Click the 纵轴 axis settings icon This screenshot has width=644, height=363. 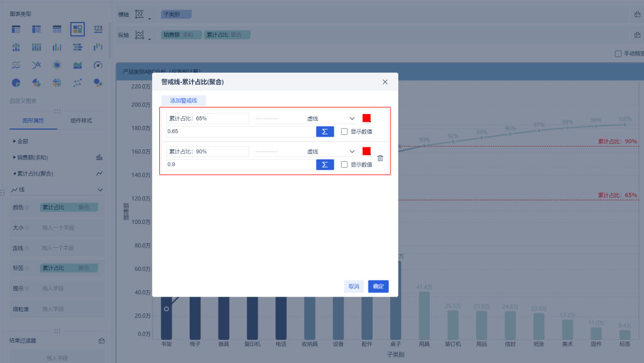click(x=140, y=35)
